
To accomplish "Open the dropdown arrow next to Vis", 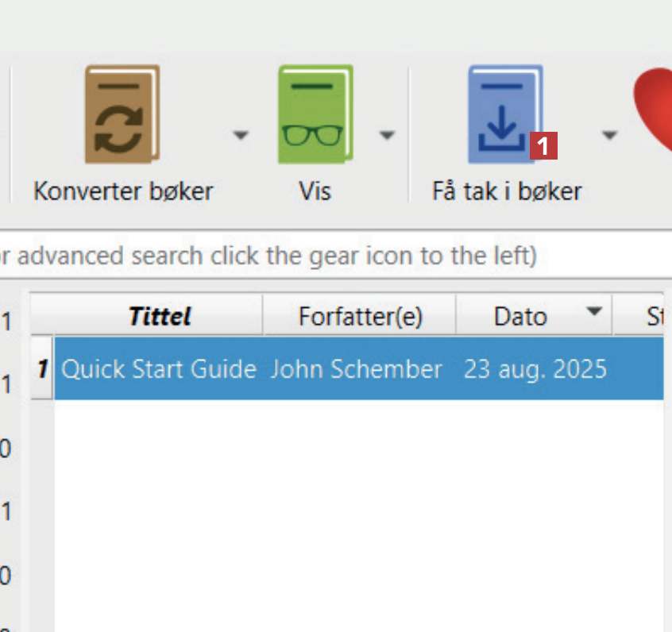I will point(387,136).
